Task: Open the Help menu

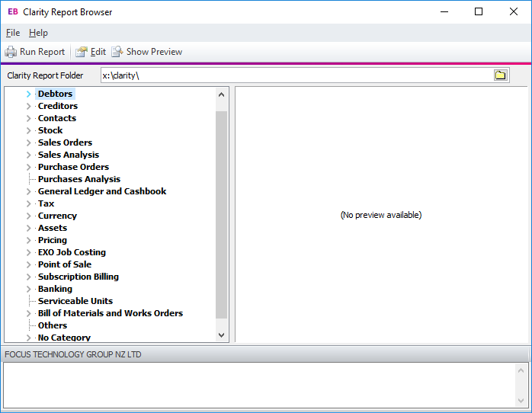Action: tap(38, 33)
